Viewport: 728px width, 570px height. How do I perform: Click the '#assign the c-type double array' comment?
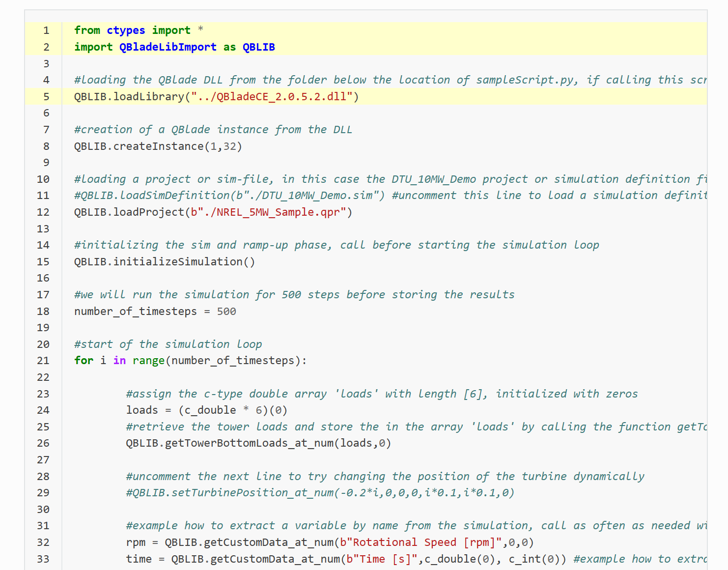click(x=382, y=394)
